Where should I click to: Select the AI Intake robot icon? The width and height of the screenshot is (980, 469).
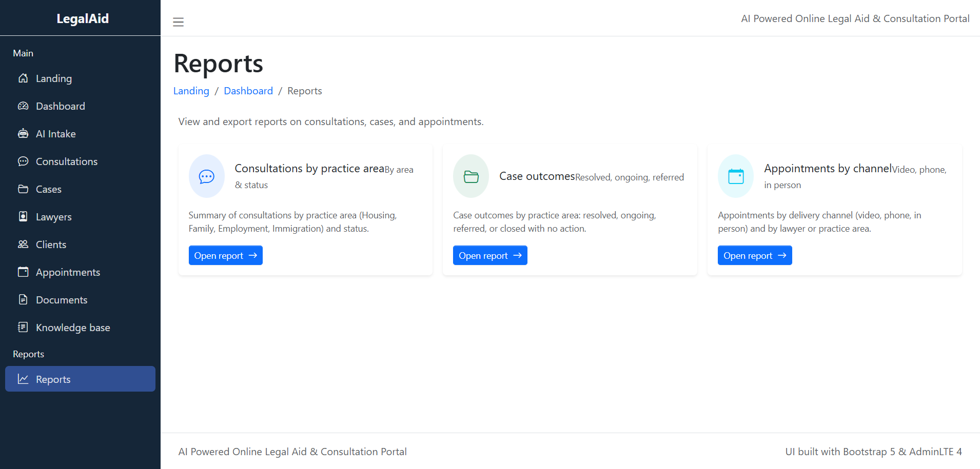[24, 133]
